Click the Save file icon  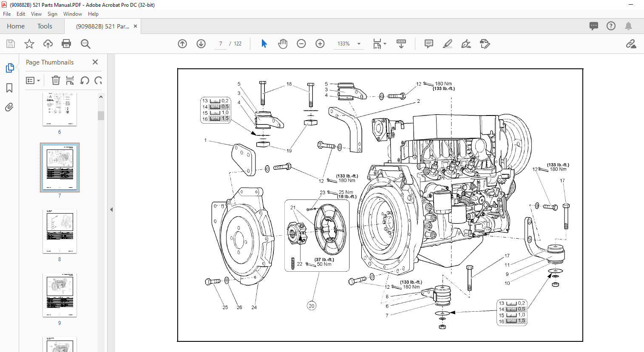click(x=11, y=44)
